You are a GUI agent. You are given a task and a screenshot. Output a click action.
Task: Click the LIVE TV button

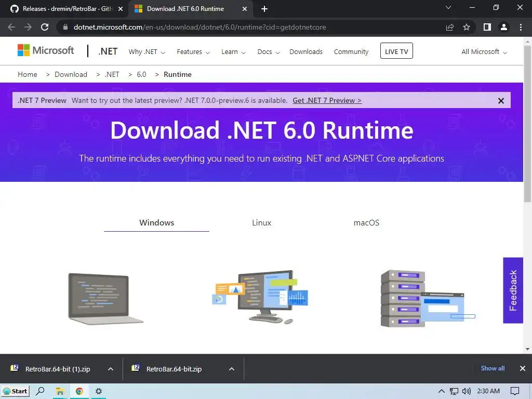click(x=396, y=51)
